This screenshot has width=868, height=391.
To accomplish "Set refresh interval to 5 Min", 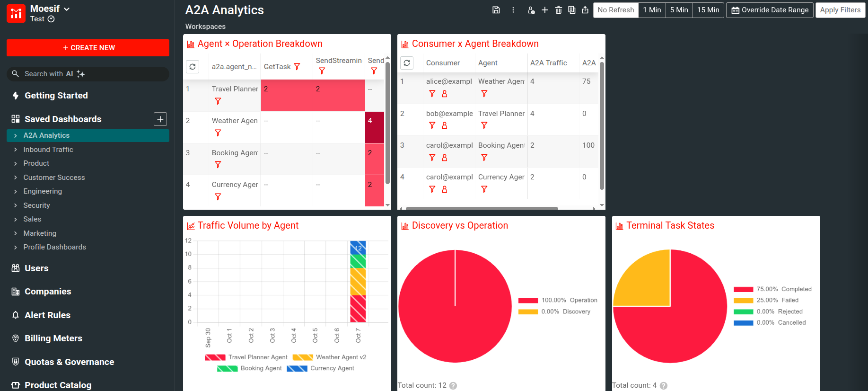I will pyautogui.click(x=679, y=10).
